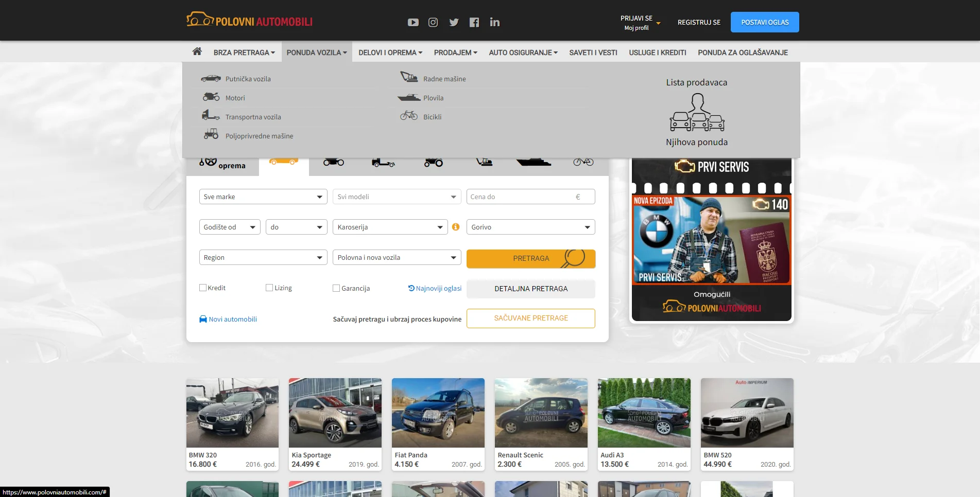
Task: Open the Gorivo fuel dropdown
Action: point(530,227)
